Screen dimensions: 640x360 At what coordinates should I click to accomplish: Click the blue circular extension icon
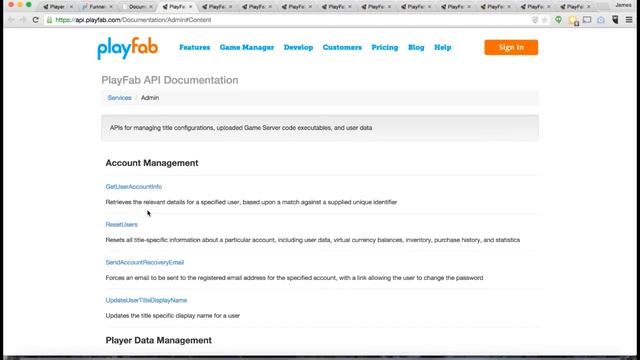[601, 20]
